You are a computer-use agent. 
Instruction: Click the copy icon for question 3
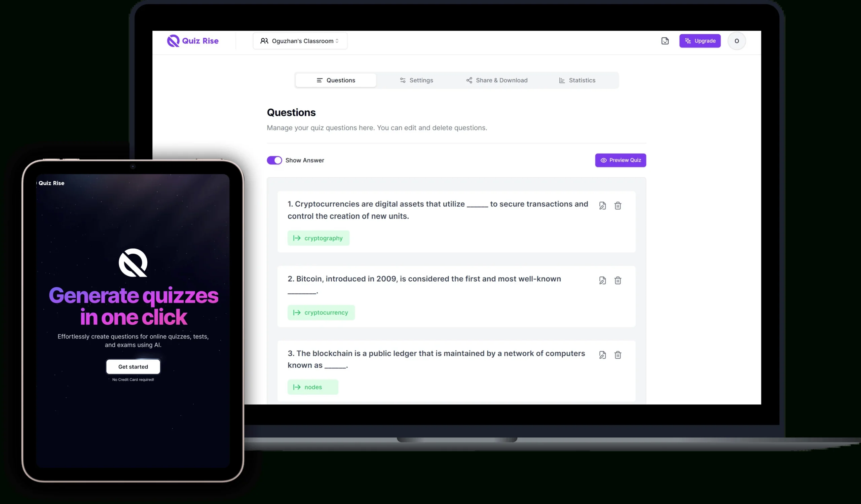(602, 355)
